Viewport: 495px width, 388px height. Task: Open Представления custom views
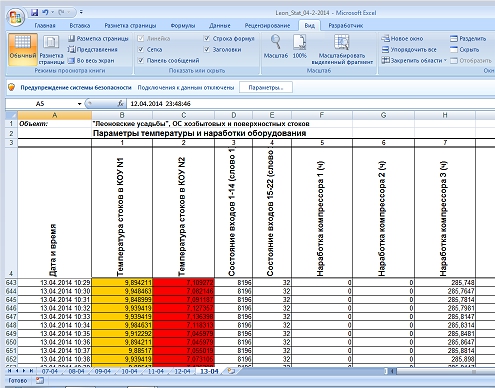pos(93,50)
